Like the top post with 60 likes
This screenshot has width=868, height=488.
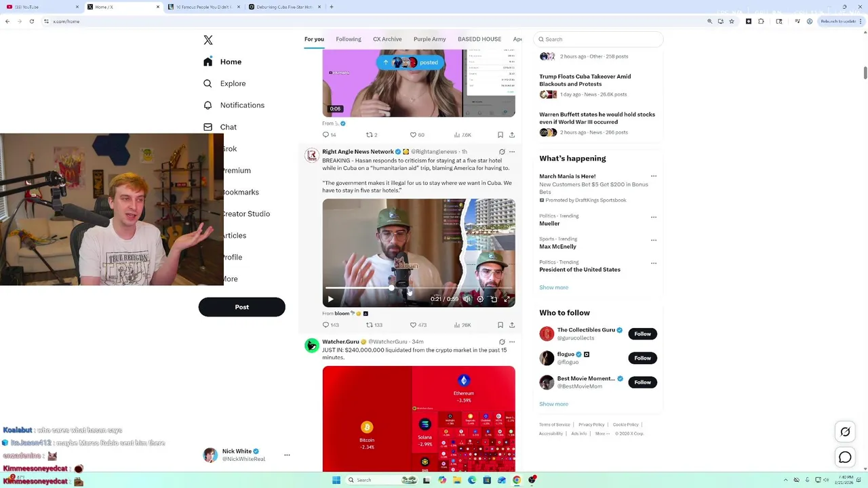point(417,135)
